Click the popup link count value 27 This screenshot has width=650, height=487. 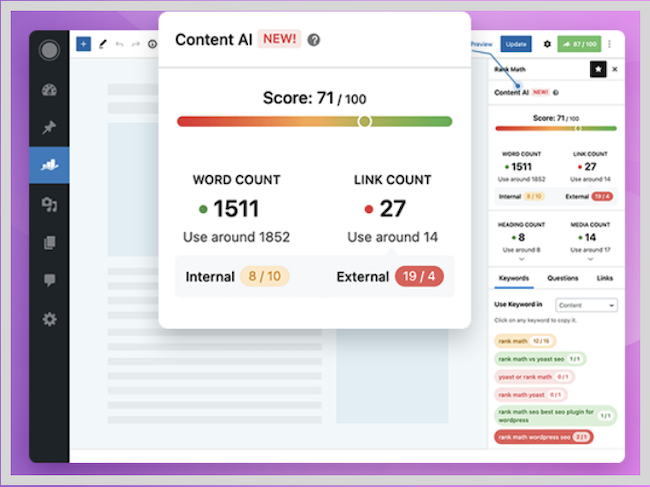click(x=392, y=208)
